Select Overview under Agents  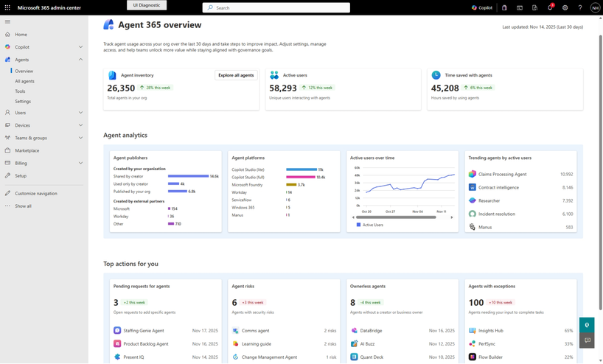[24, 71]
